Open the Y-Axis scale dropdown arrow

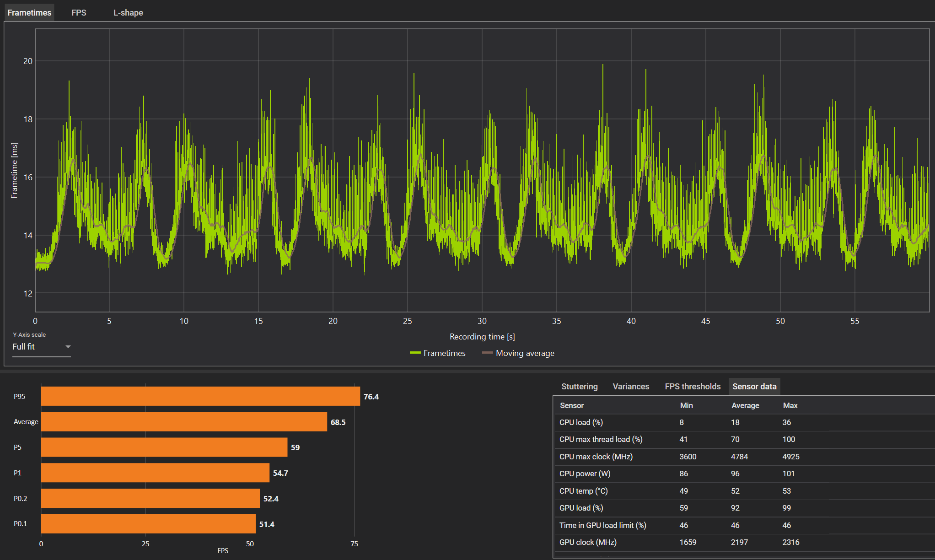click(x=68, y=347)
